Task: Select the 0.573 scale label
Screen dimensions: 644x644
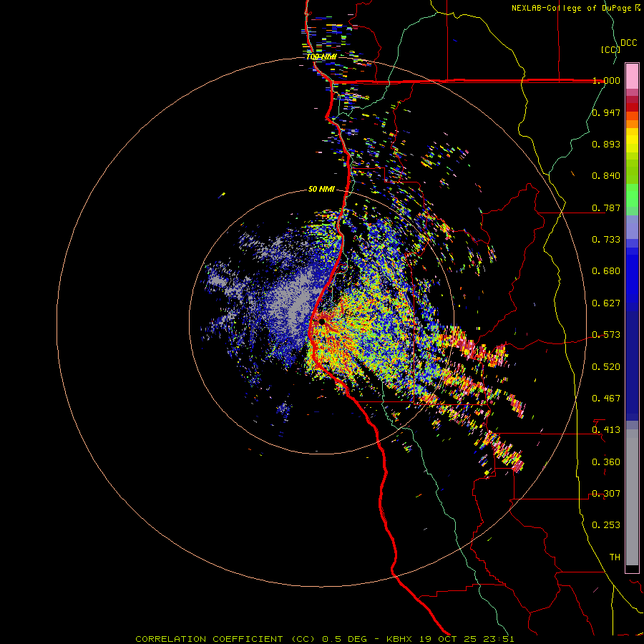Action: [606, 335]
